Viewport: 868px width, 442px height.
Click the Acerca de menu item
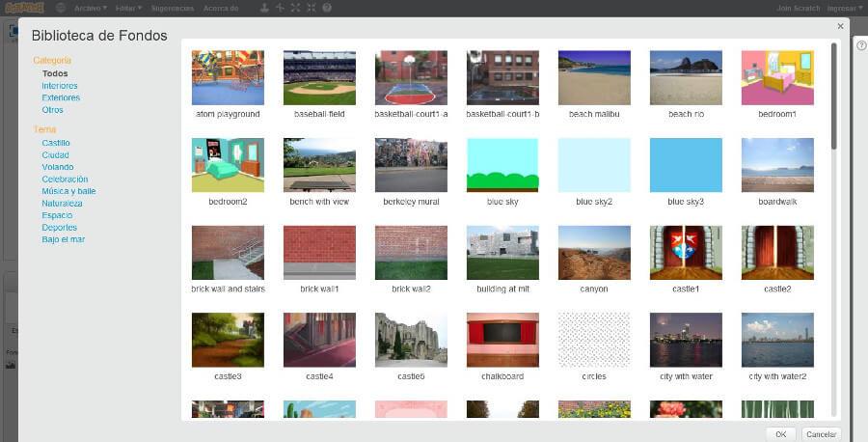[221, 8]
